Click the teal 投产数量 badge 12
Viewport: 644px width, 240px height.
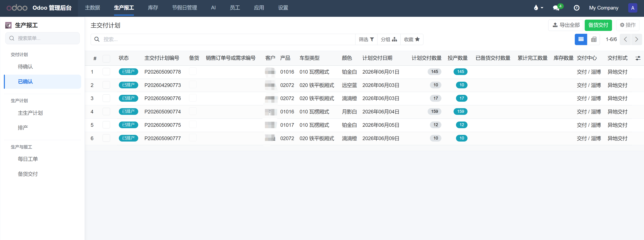(461, 125)
